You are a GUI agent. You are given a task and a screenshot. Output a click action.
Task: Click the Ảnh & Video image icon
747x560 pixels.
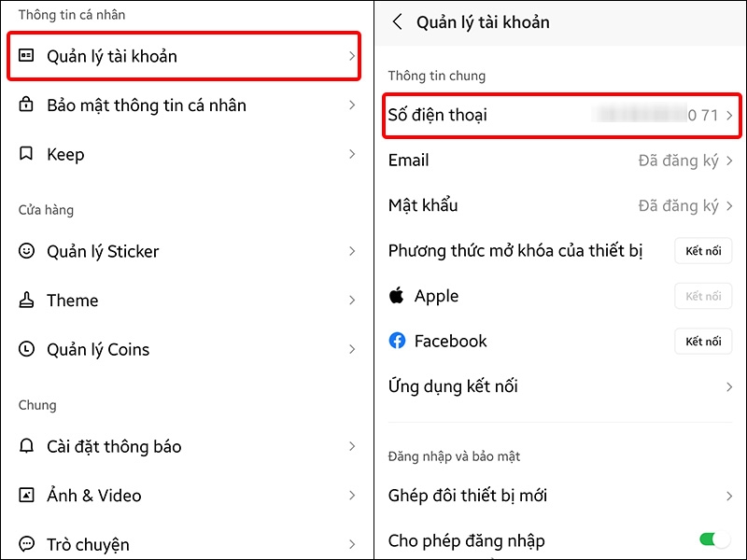[26, 495]
